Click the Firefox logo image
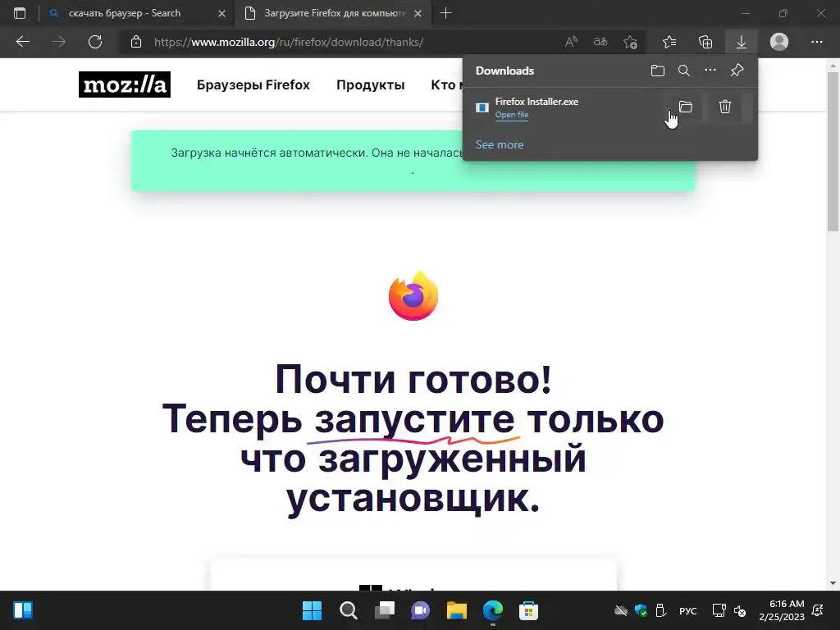840x630 pixels. (x=413, y=295)
